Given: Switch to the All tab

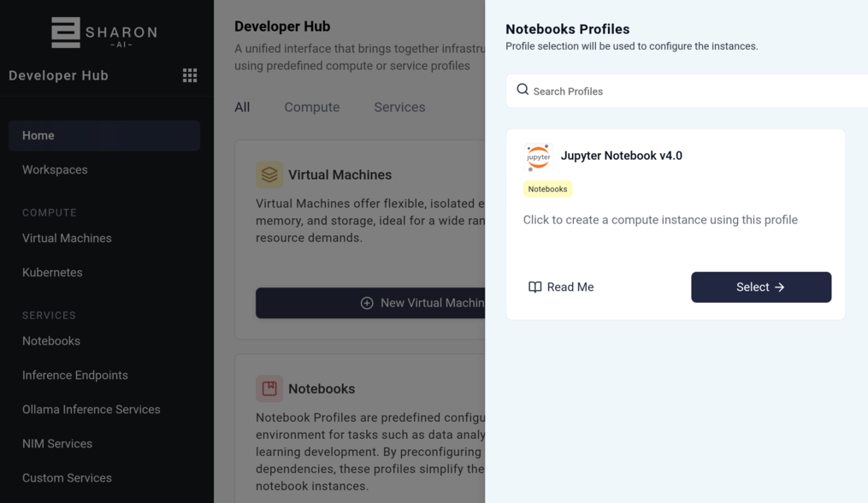Looking at the screenshot, I should (x=242, y=108).
